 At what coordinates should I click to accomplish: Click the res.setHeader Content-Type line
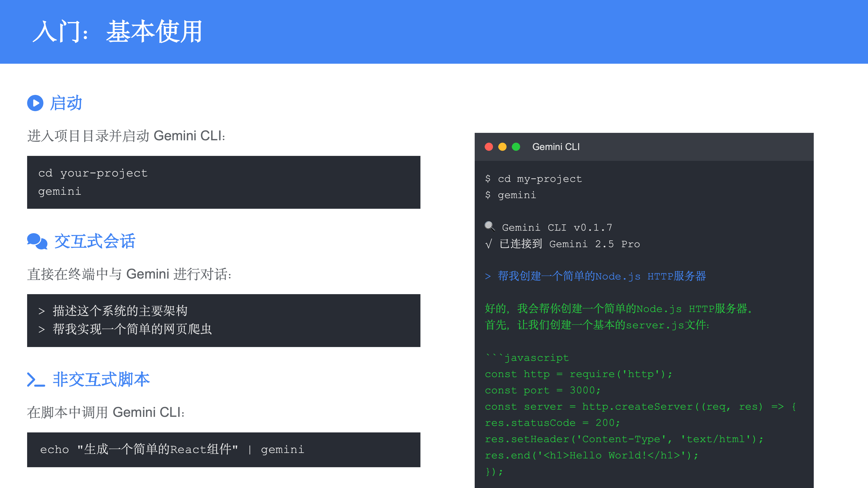click(x=624, y=439)
